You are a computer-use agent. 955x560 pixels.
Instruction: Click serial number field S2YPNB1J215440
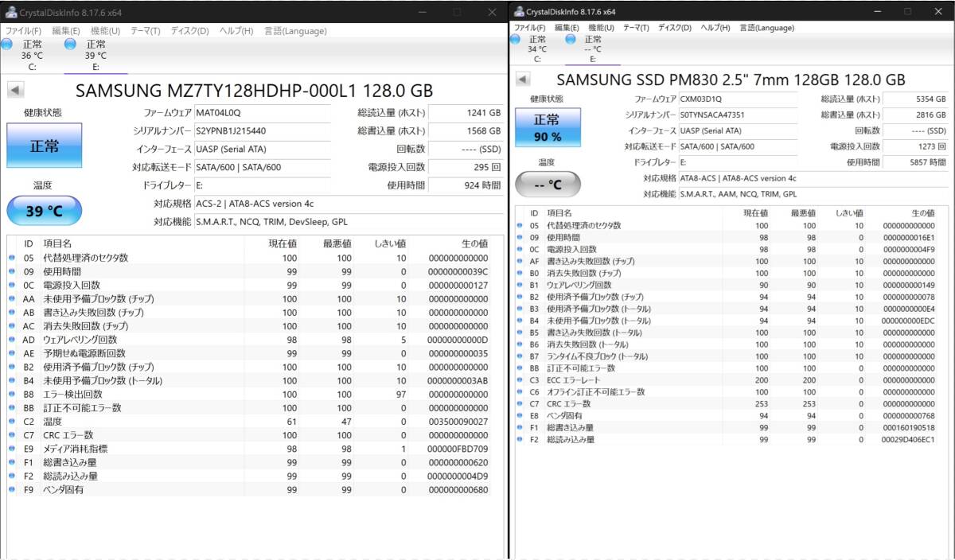pos(262,130)
